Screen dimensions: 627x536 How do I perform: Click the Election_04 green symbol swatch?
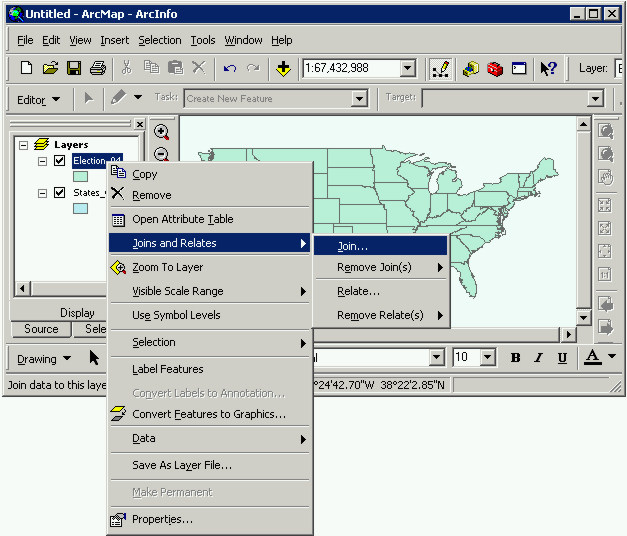coord(80,176)
